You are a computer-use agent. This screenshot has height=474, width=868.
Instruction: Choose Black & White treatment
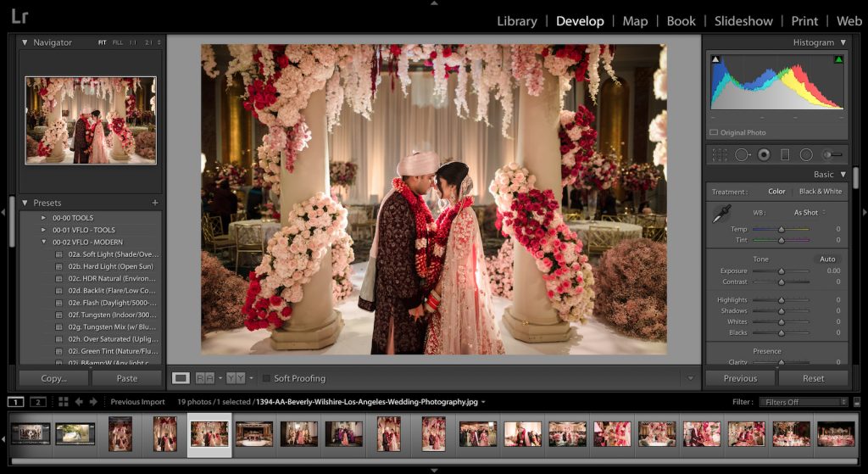click(x=821, y=192)
